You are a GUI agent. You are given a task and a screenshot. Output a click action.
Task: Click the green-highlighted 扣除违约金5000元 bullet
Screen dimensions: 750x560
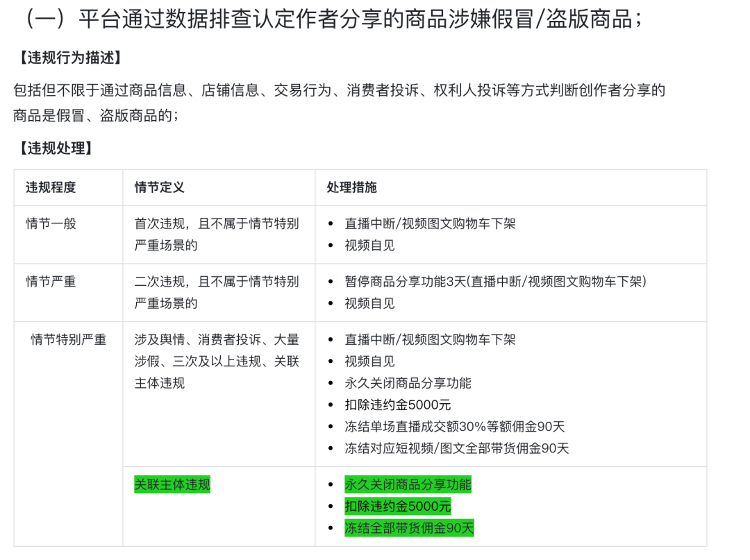point(398,506)
